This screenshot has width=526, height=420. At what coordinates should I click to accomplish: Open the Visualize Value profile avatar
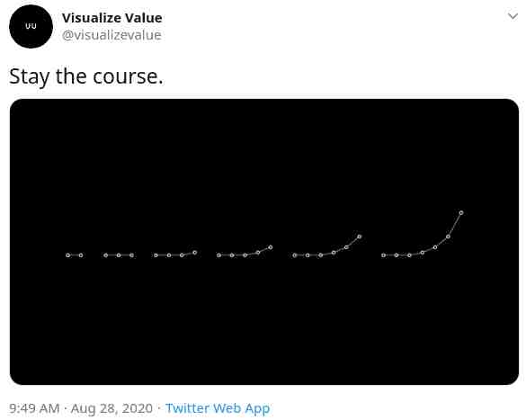[31, 26]
